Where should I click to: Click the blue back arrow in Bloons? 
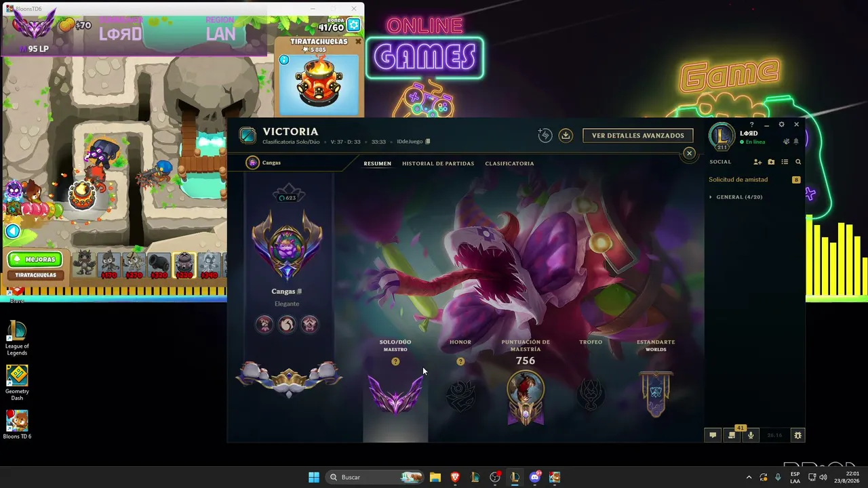point(12,232)
